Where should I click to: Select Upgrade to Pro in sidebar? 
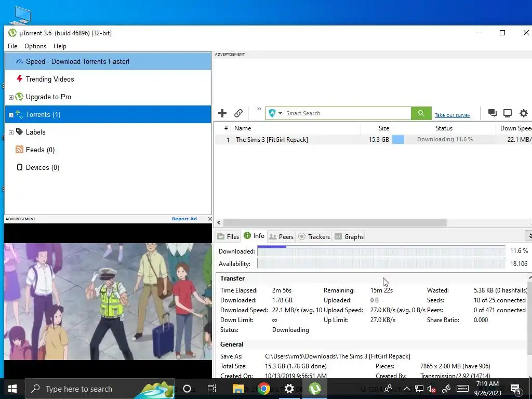coord(108,97)
